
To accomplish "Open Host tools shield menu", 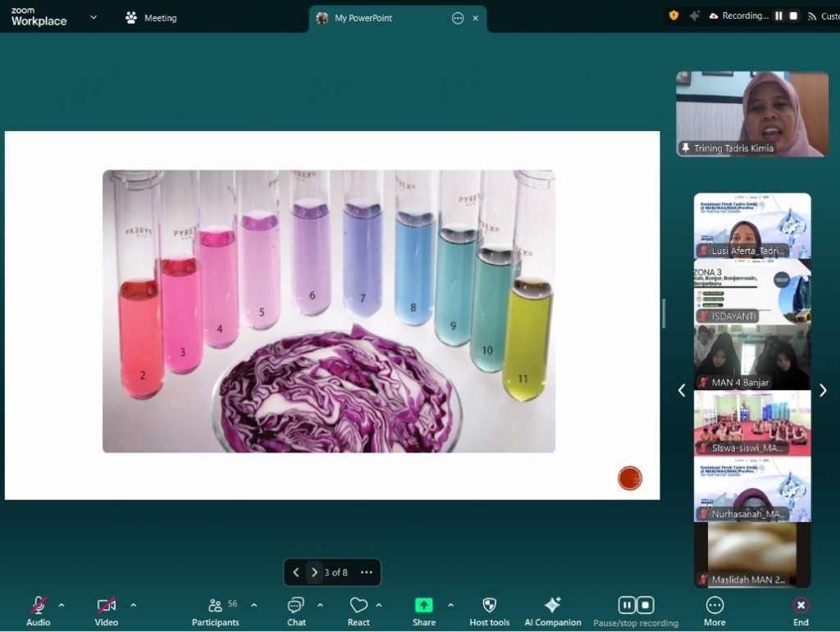I will point(490,611).
